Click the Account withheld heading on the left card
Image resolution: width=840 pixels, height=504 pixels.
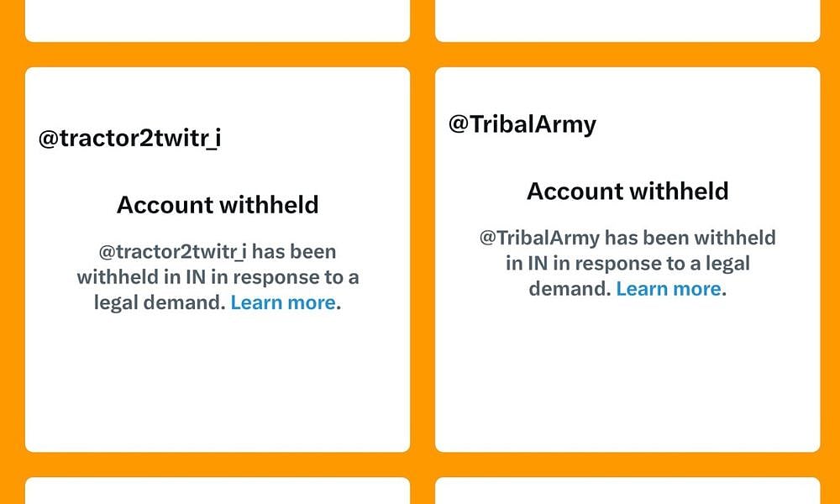coord(218,204)
